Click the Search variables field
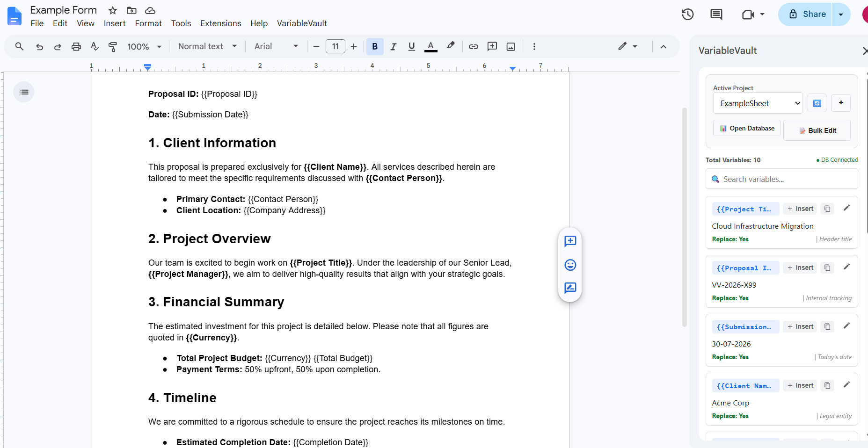868x448 pixels. pos(782,179)
